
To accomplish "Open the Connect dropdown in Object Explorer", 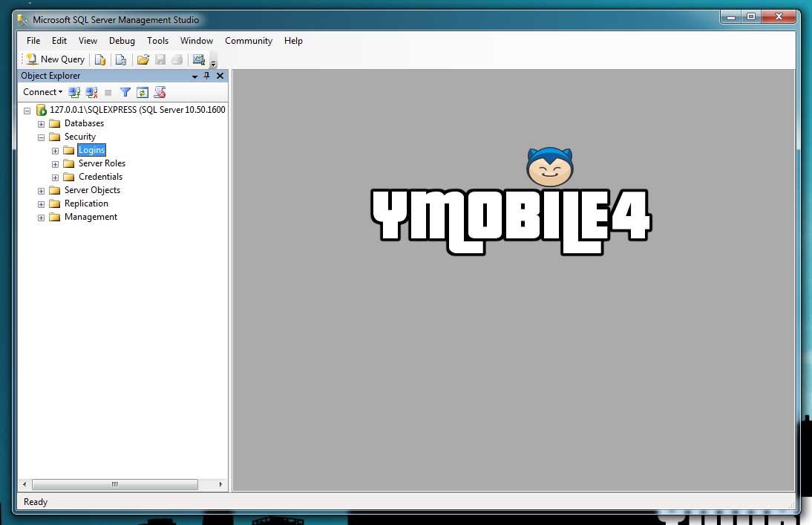I will tap(42, 92).
